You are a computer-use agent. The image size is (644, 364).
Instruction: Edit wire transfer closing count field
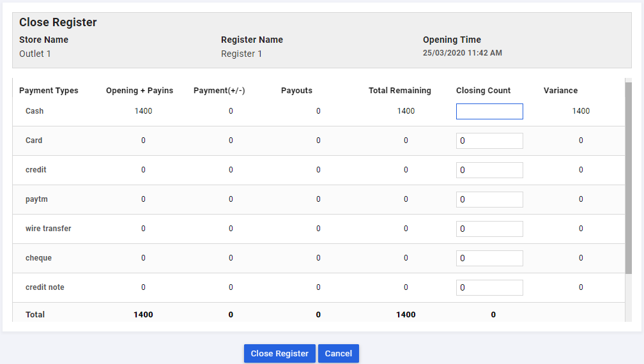tap(489, 229)
